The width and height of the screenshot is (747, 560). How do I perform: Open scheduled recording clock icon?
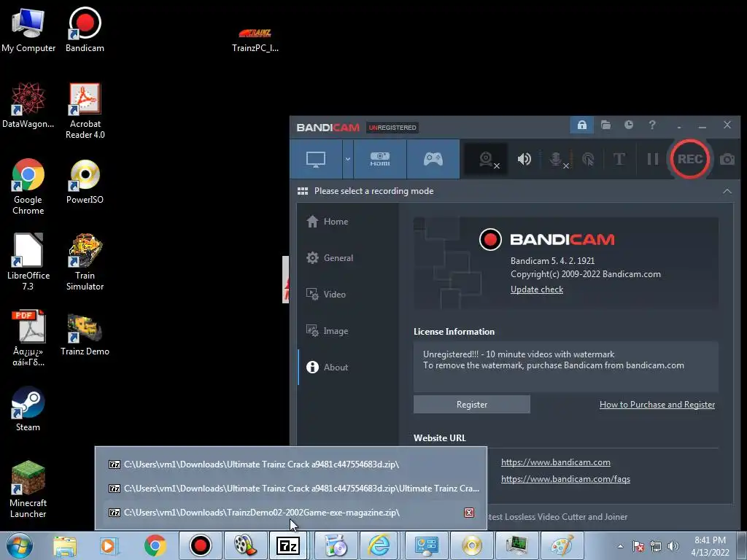pyautogui.click(x=629, y=125)
